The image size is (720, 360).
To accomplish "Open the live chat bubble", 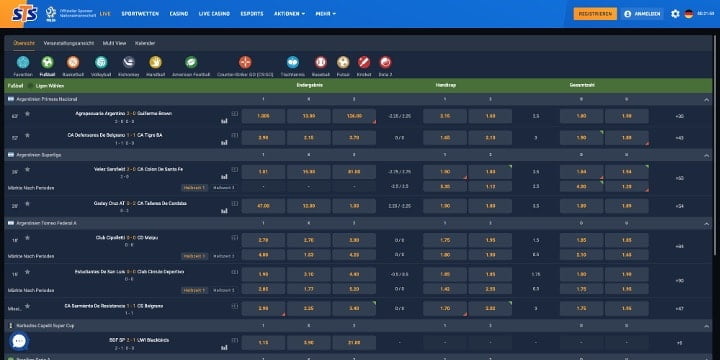I will pyautogui.click(x=19, y=341).
